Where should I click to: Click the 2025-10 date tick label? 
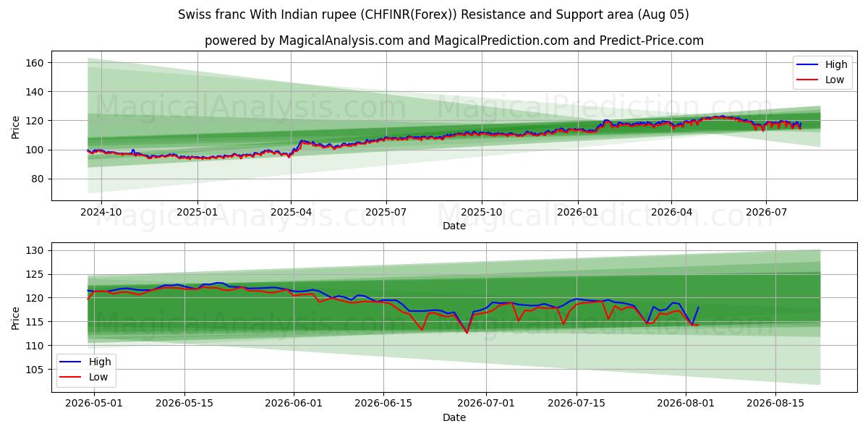pos(482,213)
